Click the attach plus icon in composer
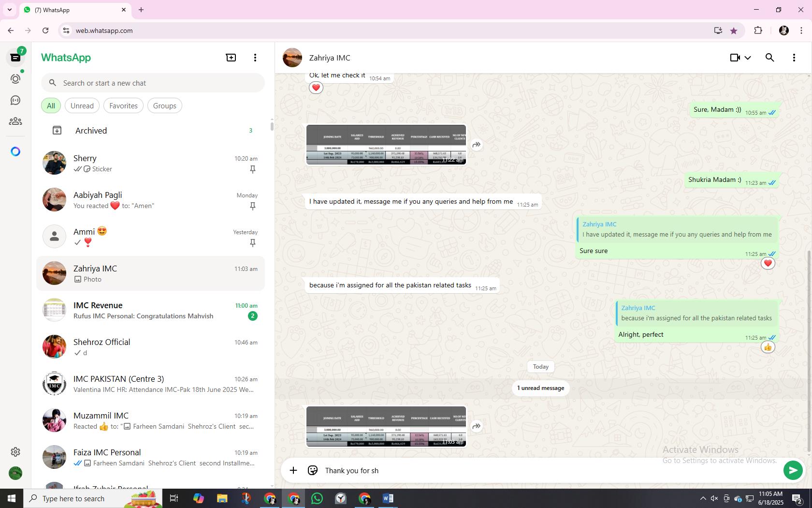The width and height of the screenshot is (812, 508). coord(293,470)
